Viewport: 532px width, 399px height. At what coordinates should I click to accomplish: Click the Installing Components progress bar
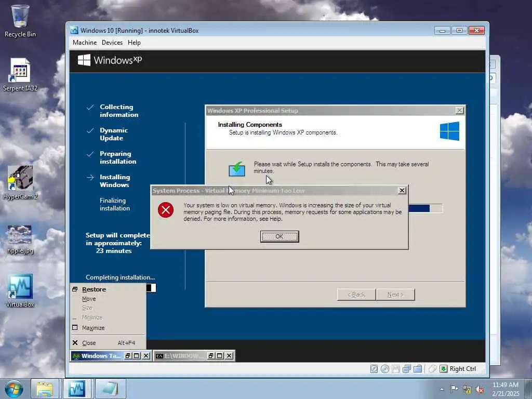pos(425,208)
